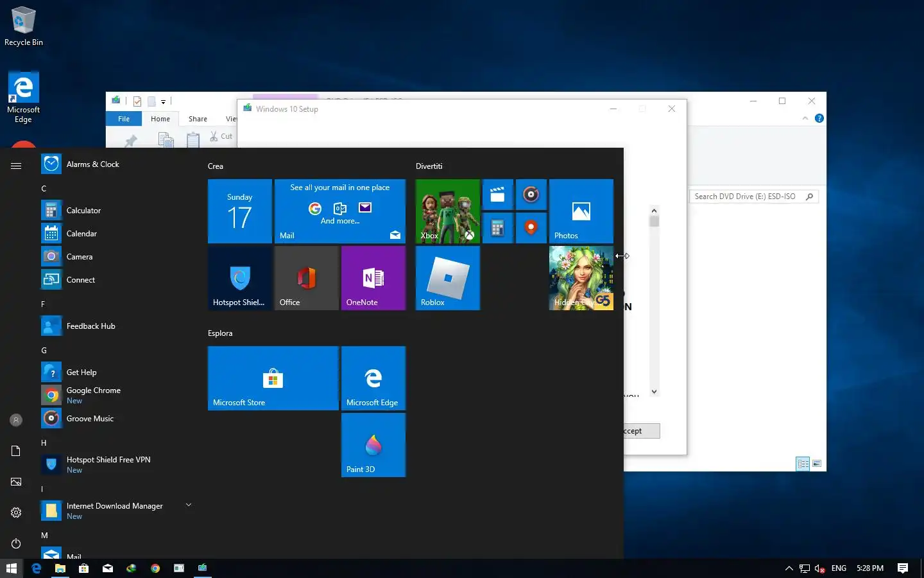Open the Calculator small tile
The height and width of the screenshot is (578, 924).
pyautogui.click(x=498, y=228)
